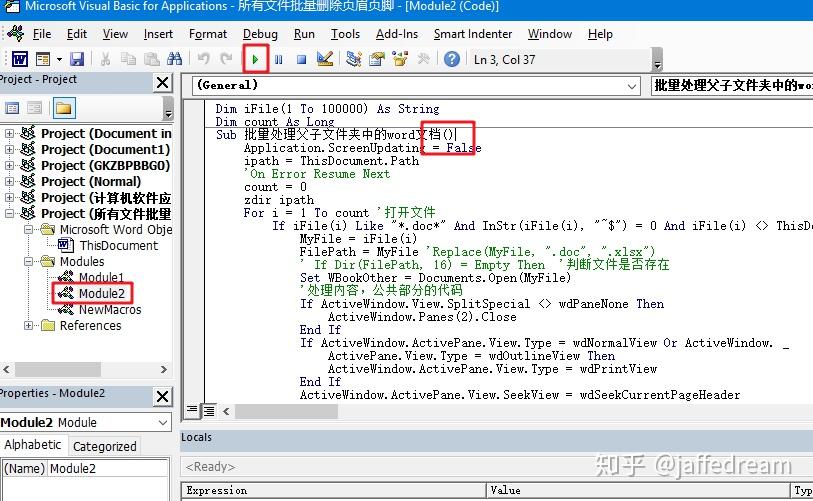Open the Debug menu
The width and height of the screenshot is (813, 501).
tap(260, 34)
